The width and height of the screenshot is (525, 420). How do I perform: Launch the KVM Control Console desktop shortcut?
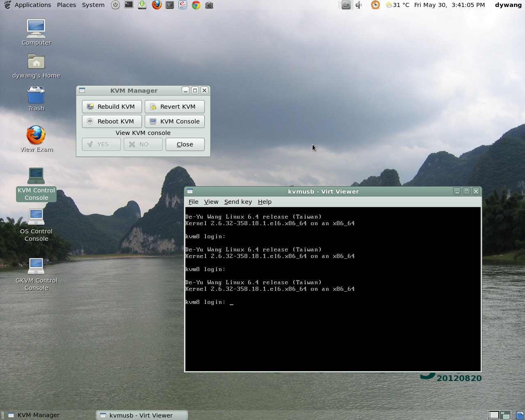36,176
